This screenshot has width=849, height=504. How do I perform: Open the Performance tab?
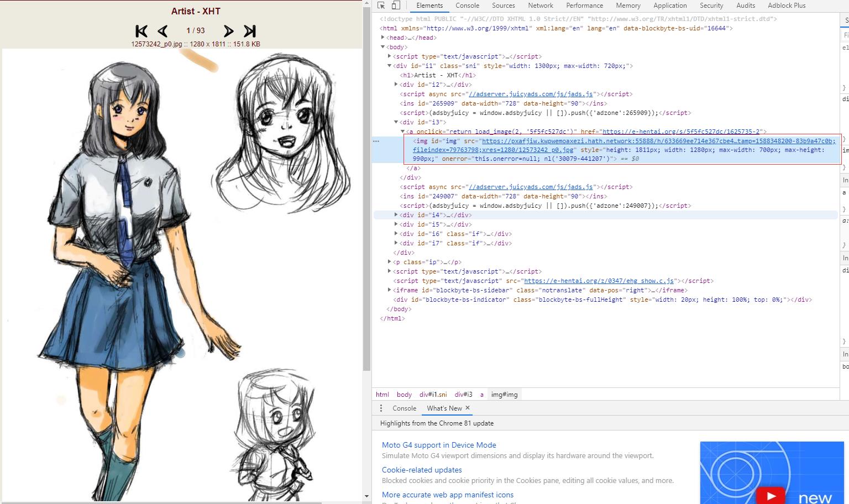[x=584, y=6]
